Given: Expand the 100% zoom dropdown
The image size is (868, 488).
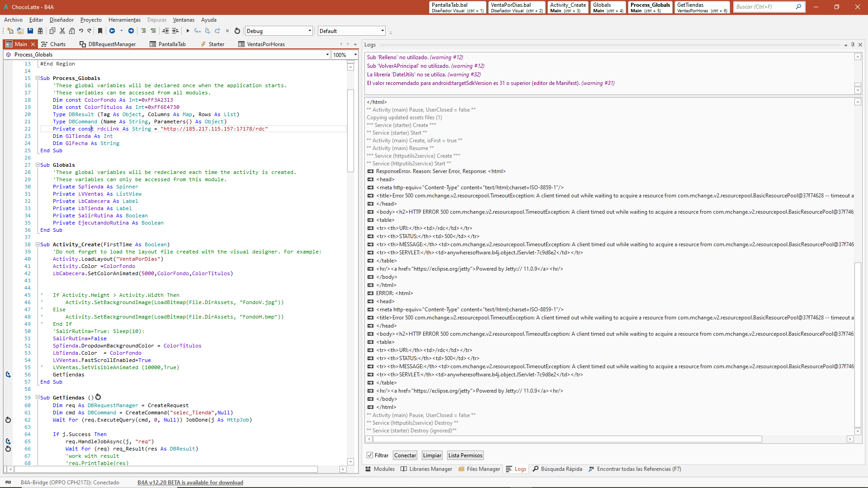Looking at the screenshot, I should tap(355, 55).
